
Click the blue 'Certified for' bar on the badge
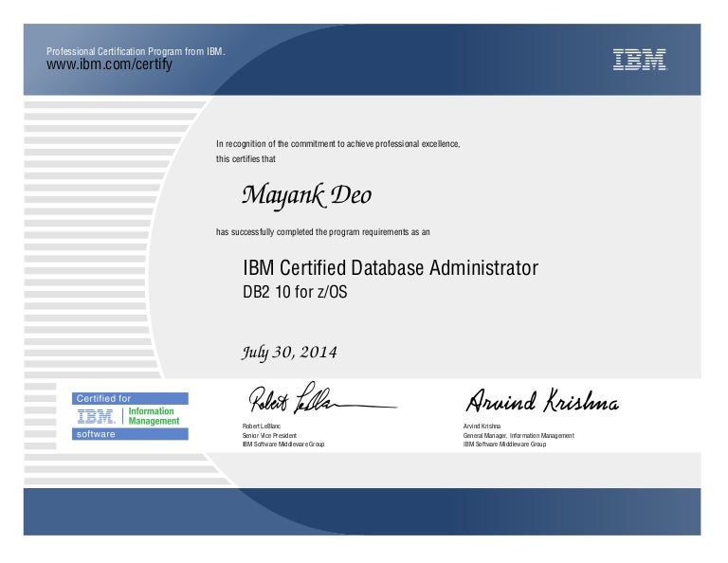click(x=131, y=399)
